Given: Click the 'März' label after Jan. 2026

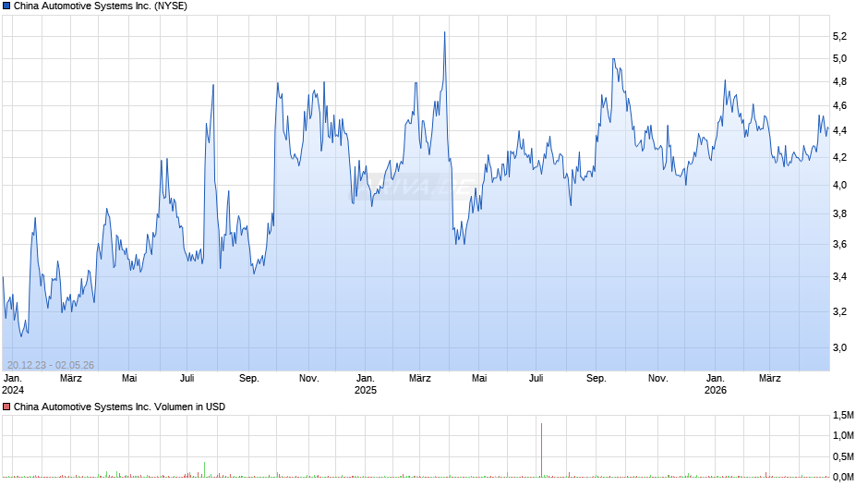Looking at the screenshot, I should (769, 378).
